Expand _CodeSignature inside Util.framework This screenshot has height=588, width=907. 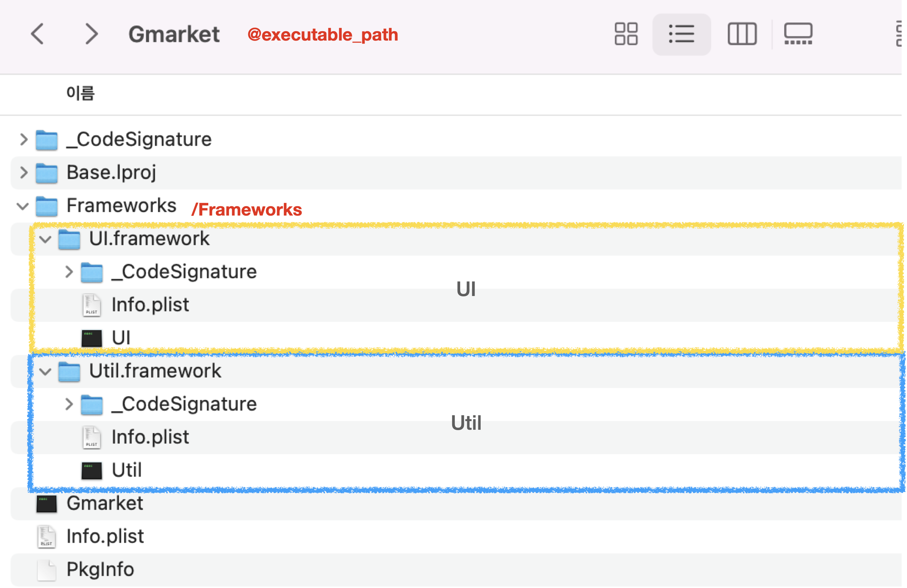pyautogui.click(x=69, y=404)
